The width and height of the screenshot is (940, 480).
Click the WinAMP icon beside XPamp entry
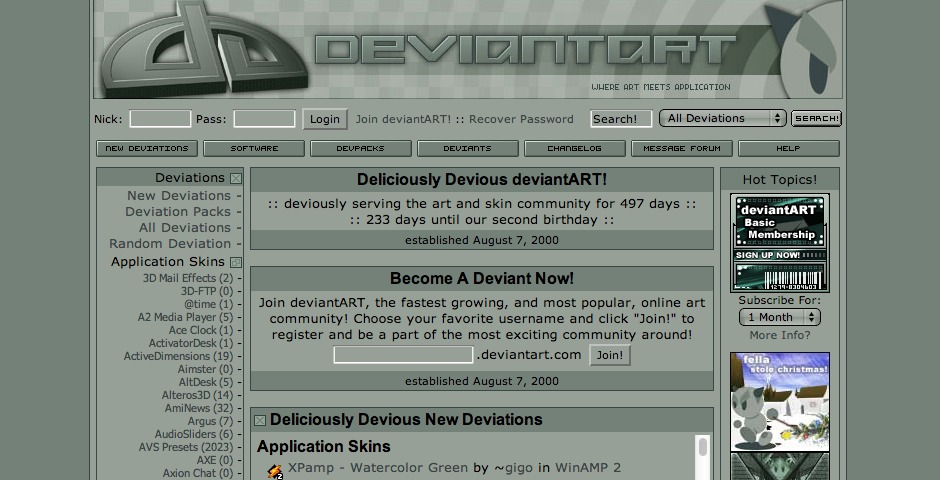275,472
